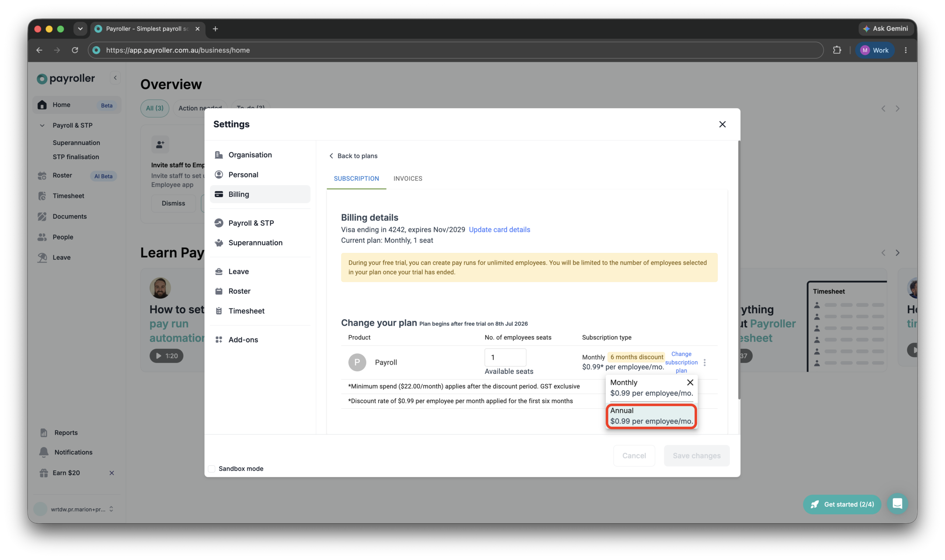This screenshot has width=945, height=560.
Task: Go to previous Overview card
Action: click(x=882, y=109)
